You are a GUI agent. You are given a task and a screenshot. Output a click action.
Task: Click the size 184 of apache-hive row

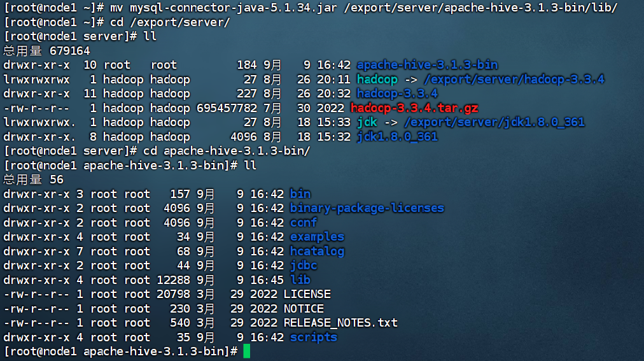tap(247, 65)
